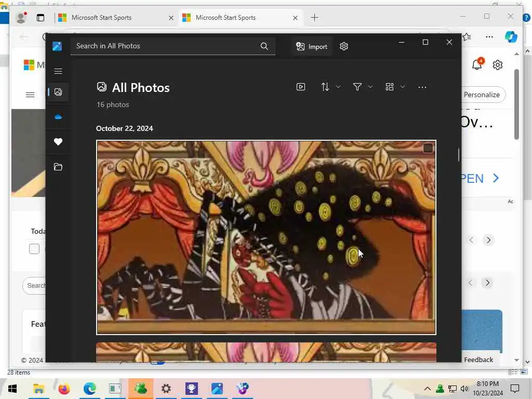
Task: Expand the gallery view size chevron
Action: [x=403, y=87]
